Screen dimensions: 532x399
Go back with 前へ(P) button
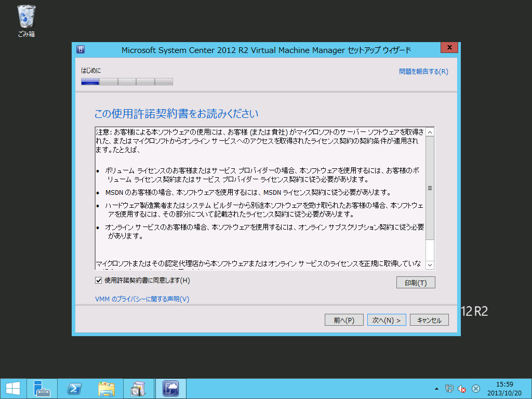pyautogui.click(x=344, y=320)
